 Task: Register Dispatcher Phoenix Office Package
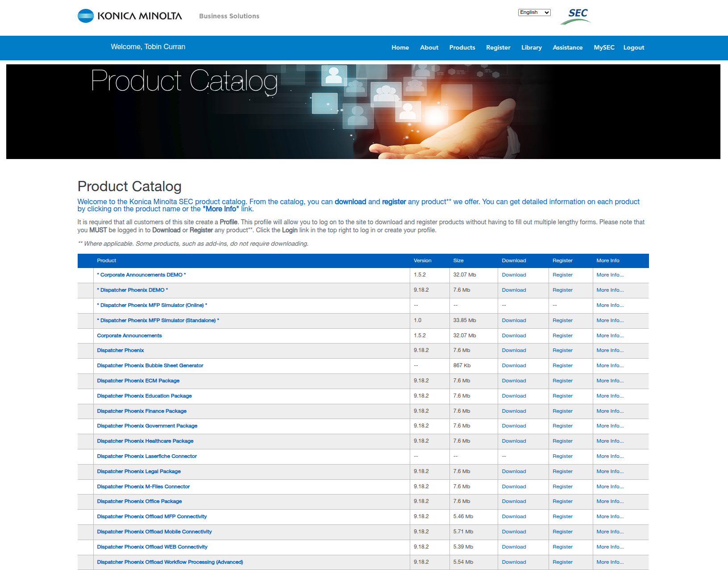pyautogui.click(x=562, y=502)
